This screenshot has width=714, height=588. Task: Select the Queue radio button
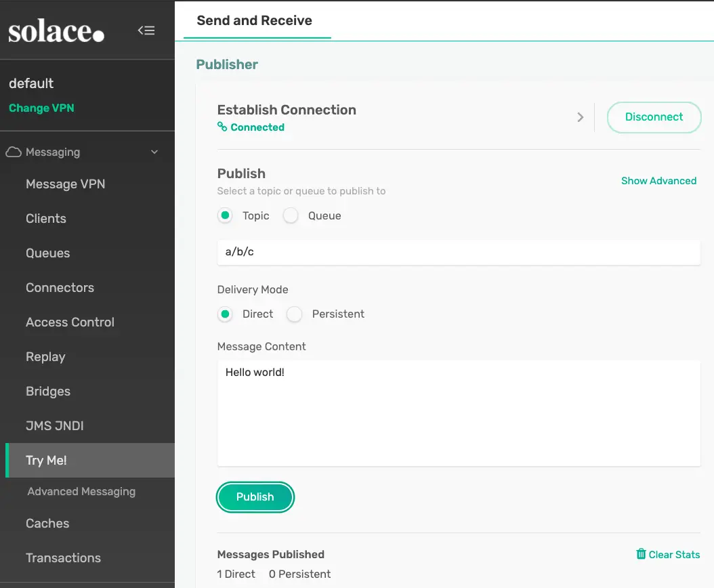point(291,216)
